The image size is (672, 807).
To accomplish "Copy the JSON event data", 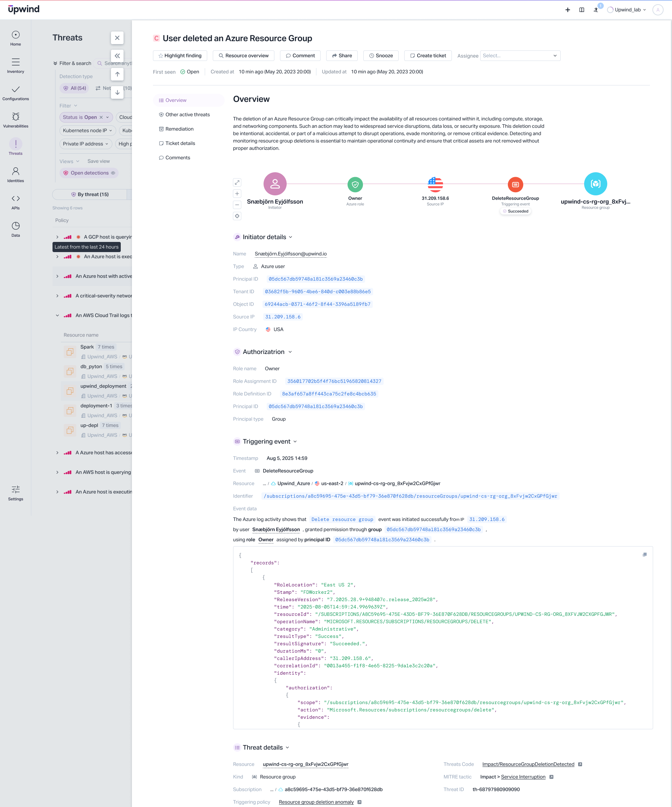I will coord(644,555).
